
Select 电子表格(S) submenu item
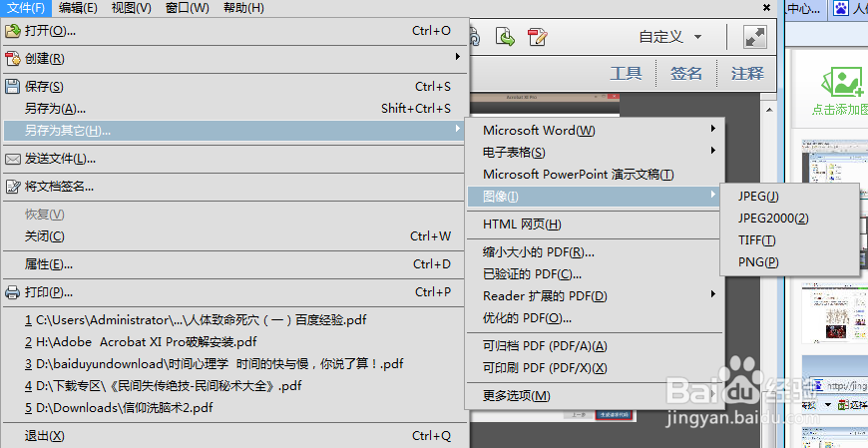click(x=595, y=153)
